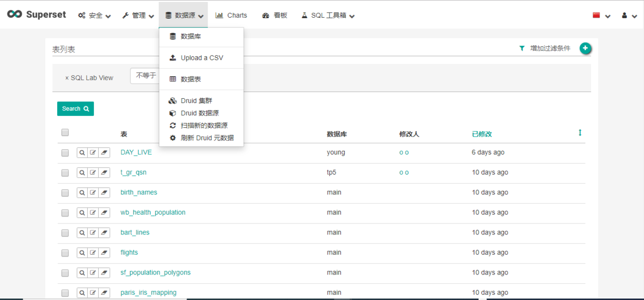This screenshot has width=644, height=300.
Task: Open the birth_names table link
Action: [x=139, y=192]
